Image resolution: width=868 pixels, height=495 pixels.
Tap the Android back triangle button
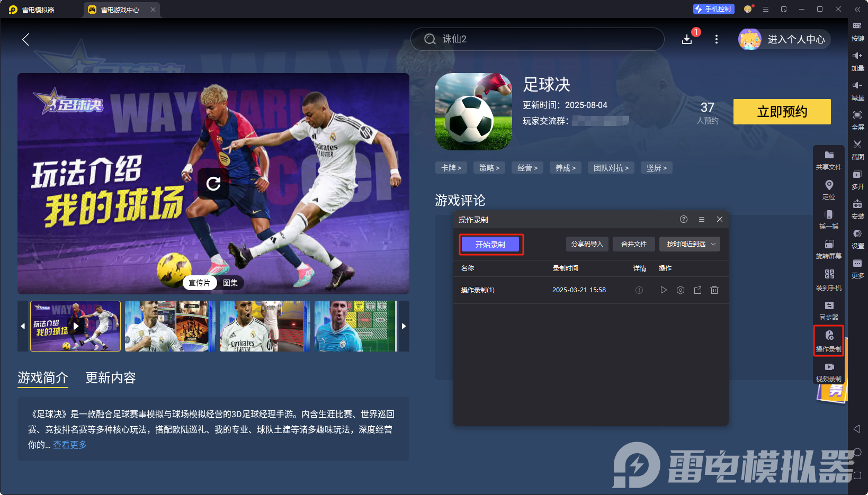857,428
